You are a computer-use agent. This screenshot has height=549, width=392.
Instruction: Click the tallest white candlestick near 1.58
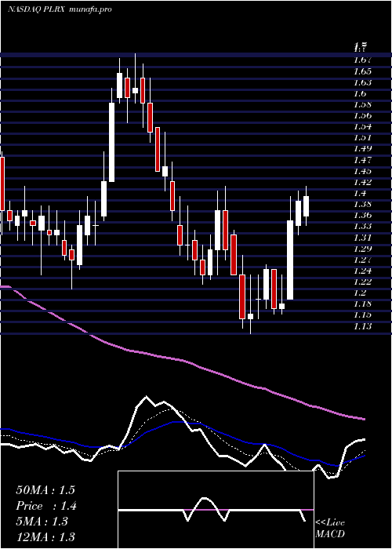coord(111,142)
